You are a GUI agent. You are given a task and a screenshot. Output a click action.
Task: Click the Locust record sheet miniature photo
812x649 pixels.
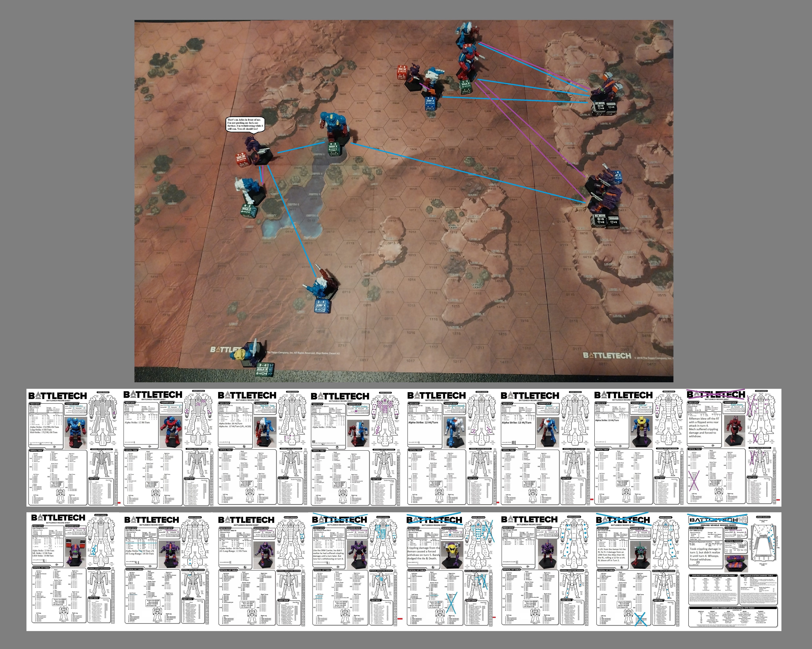(x=640, y=555)
